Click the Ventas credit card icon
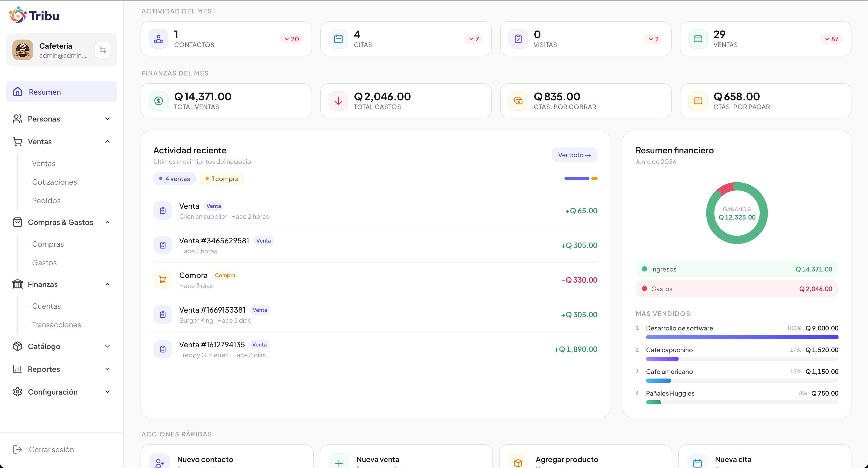 [698, 39]
